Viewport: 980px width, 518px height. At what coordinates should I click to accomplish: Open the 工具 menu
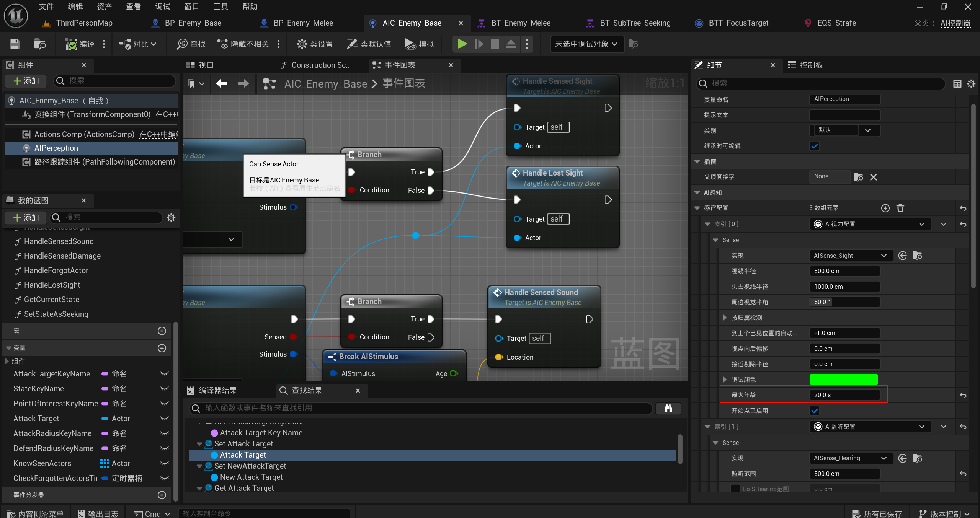(220, 7)
